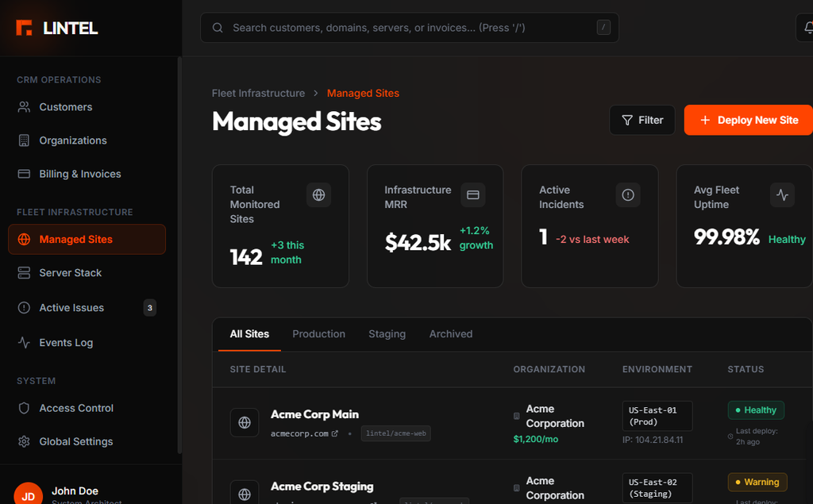This screenshot has width=813, height=504.
Task: Click the Site Detail column header
Action: click(x=258, y=369)
